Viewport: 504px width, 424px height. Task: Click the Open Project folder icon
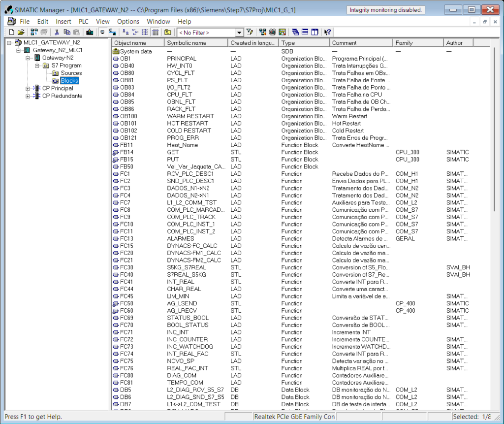click(x=21, y=32)
